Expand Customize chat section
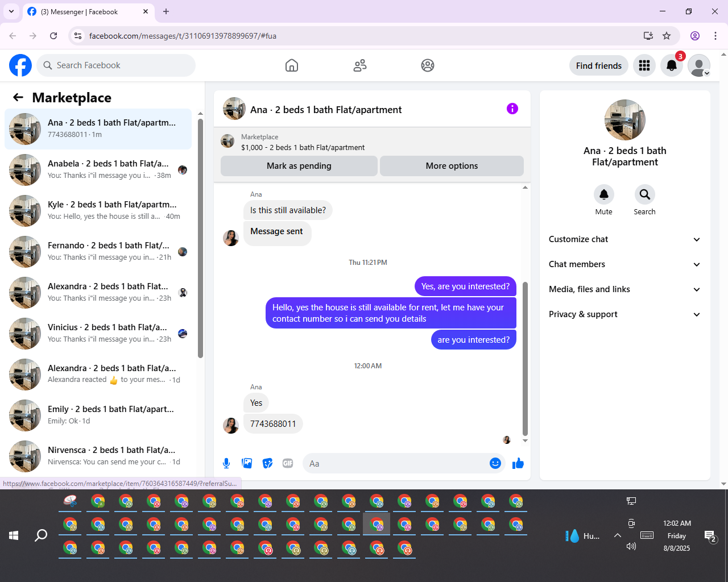Image resolution: width=728 pixels, height=582 pixels. coord(625,239)
